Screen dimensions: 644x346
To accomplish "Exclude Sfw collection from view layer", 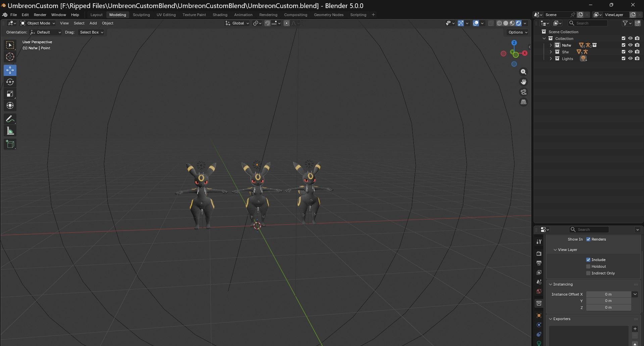I will pos(624,52).
